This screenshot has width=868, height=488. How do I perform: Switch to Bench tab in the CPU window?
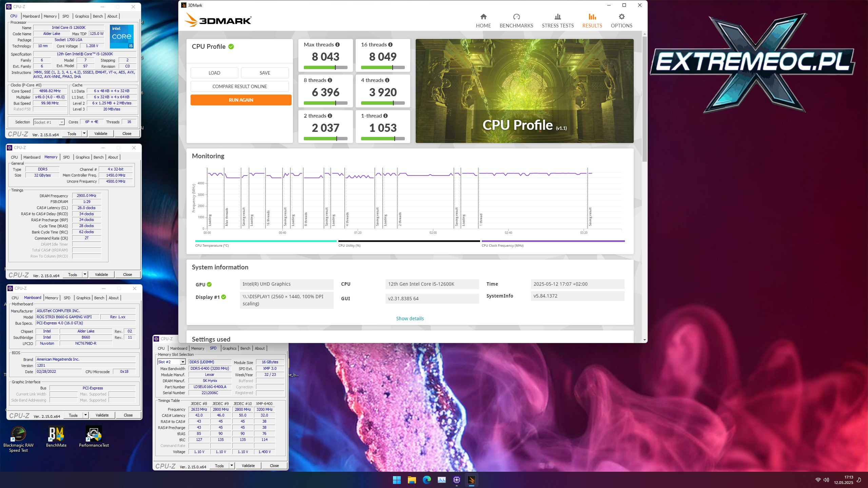98,16
